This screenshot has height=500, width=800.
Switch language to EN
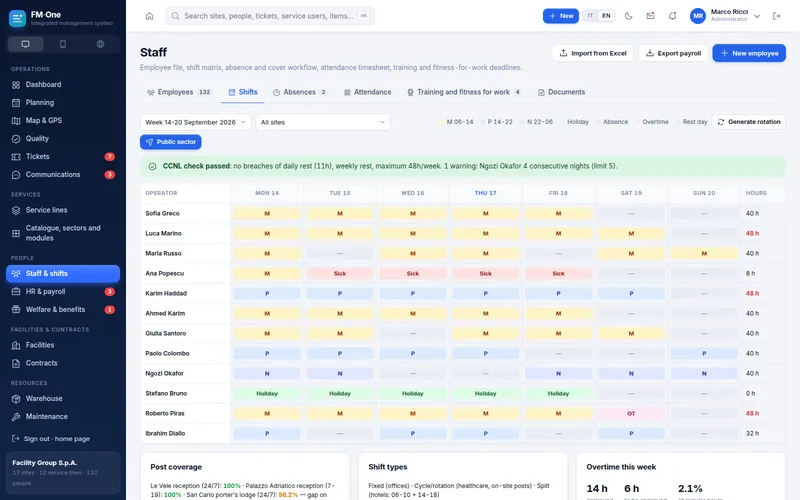tap(606, 16)
